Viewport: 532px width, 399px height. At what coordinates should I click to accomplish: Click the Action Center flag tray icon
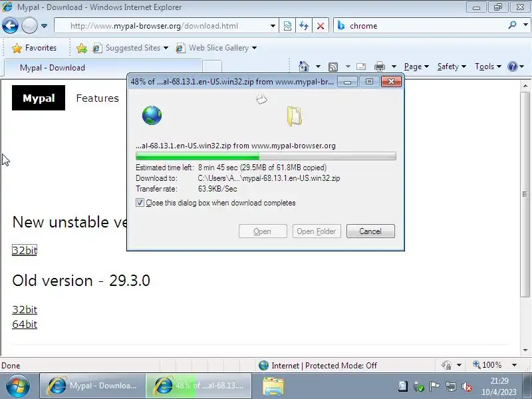pos(434,386)
